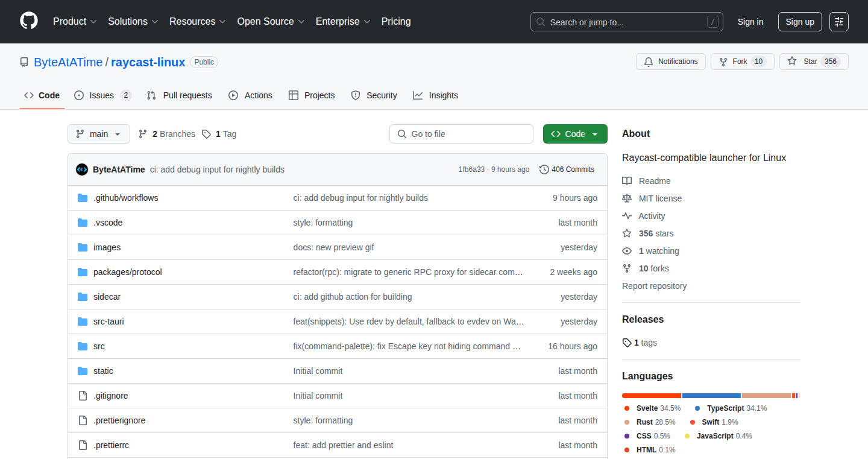Image resolution: width=868 pixels, height=459 pixels.
Task: Open the green Code dropdown button
Action: pos(575,134)
